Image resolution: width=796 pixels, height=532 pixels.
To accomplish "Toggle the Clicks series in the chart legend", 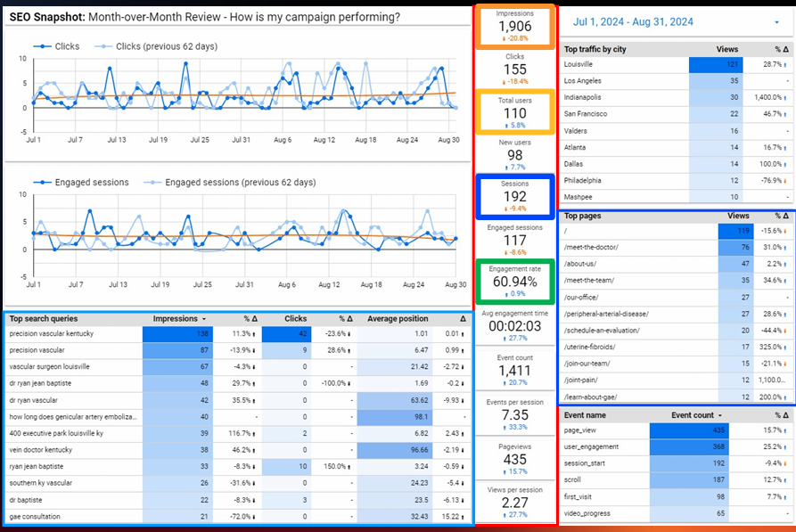I will [x=61, y=45].
